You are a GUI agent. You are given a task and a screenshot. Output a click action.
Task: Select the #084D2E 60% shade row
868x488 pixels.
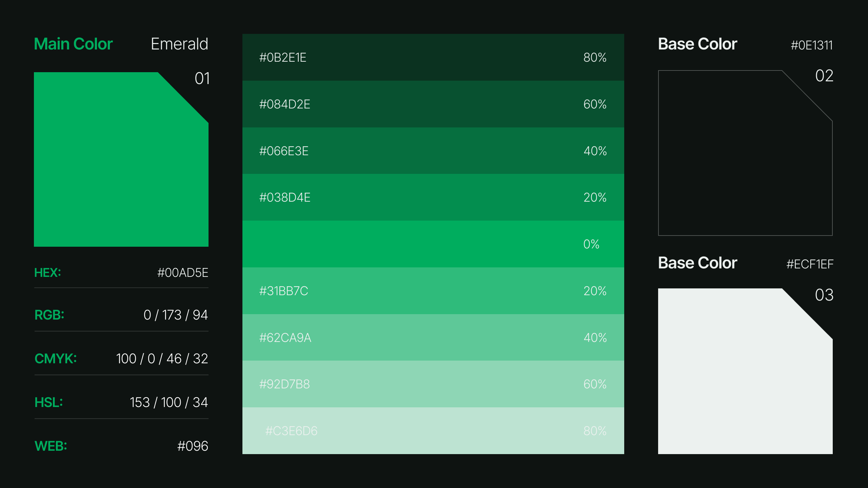pyautogui.click(x=433, y=104)
